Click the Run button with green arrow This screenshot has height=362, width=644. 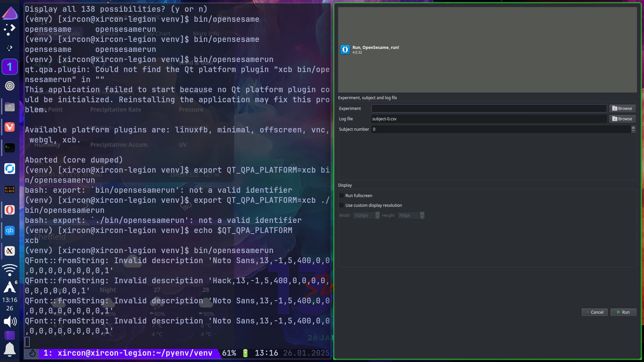tap(623, 312)
